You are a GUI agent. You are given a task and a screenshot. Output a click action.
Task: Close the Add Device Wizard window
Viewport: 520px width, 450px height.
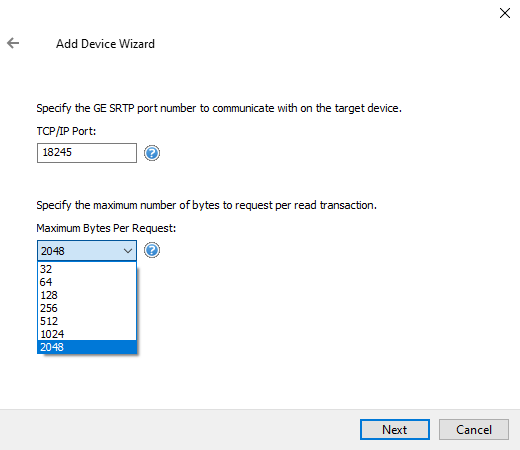click(x=505, y=13)
